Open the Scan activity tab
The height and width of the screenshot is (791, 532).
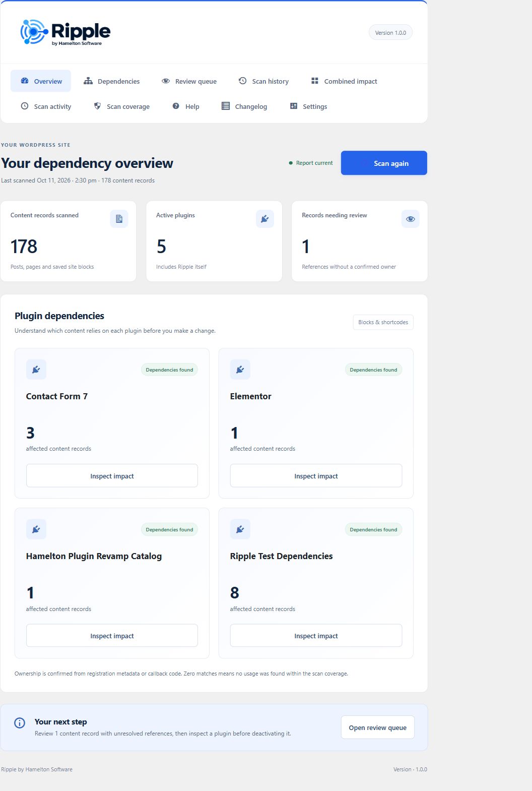pyautogui.click(x=46, y=106)
